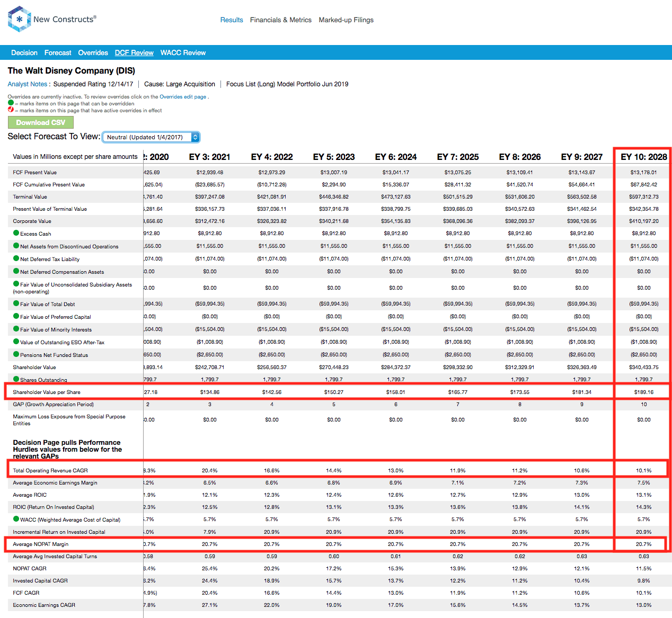Open the Select Forecast To View dropdown
Screen dimensions: 672x618
coord(151,137)
